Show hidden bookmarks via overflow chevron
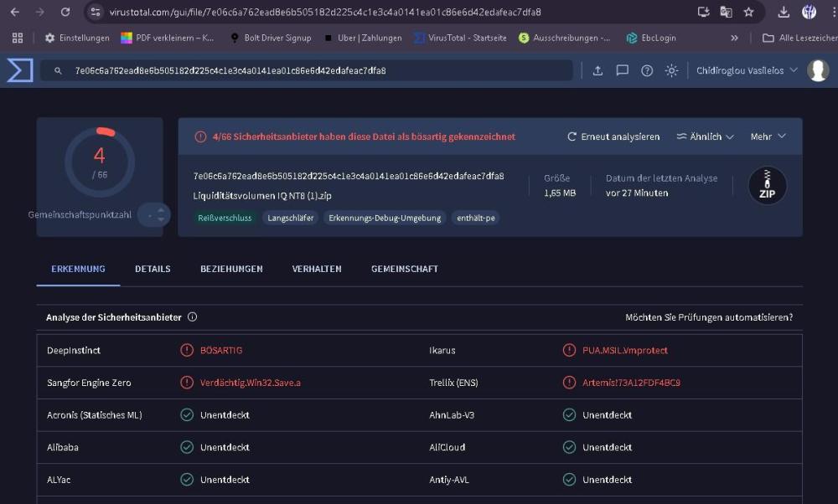The image size is (838, 504). [735, 38]
